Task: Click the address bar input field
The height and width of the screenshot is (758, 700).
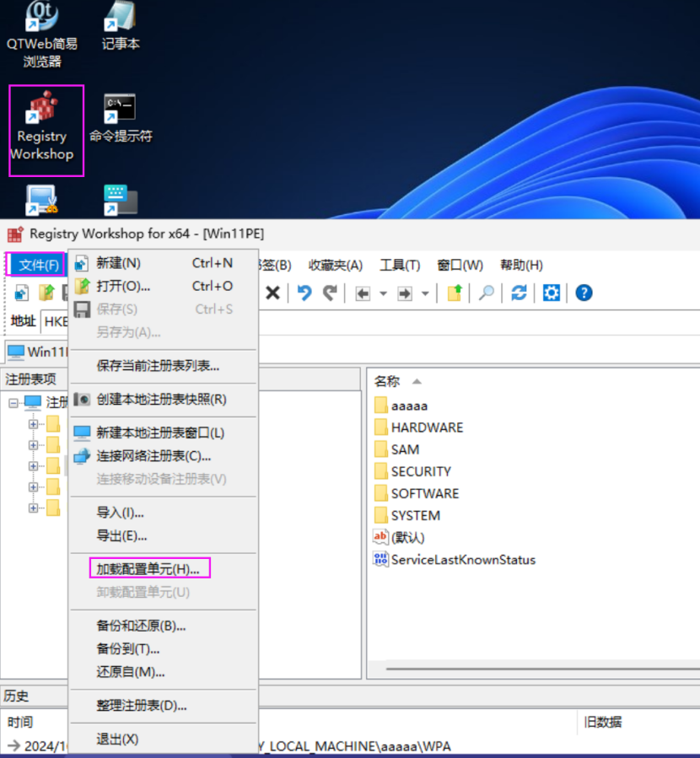Action: tap(370, 321)
